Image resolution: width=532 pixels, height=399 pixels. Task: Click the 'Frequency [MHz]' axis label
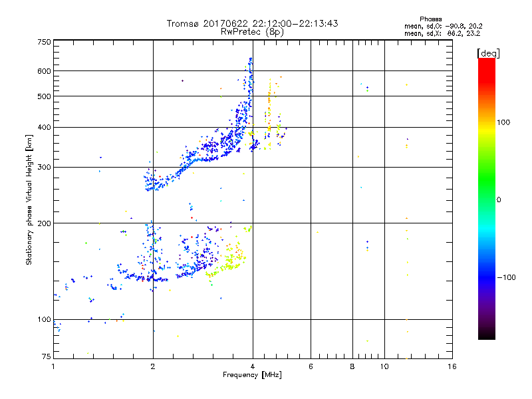[252, 375]
